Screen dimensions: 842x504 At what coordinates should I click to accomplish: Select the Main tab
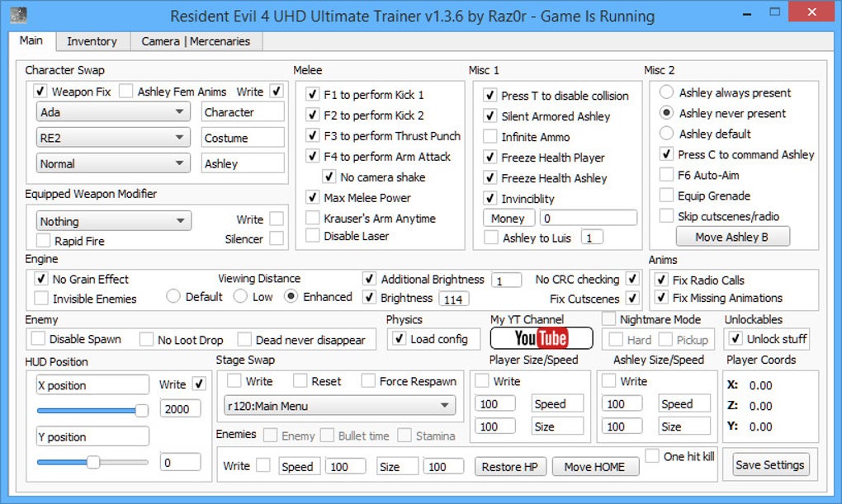click(x=31, y=40)
